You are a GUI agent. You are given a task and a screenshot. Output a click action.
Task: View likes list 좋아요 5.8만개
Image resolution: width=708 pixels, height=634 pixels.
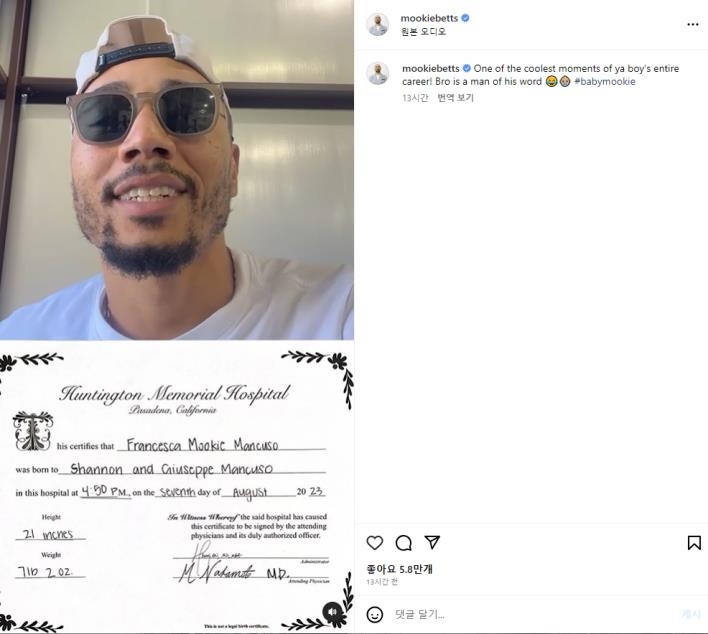(399, 569)
